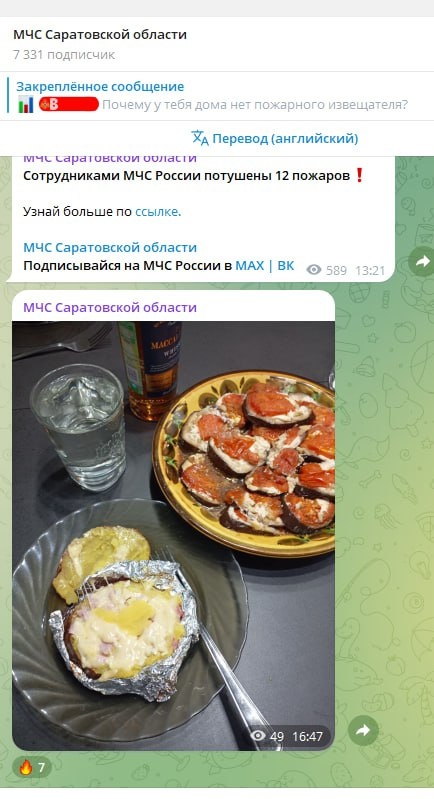Click the poll chart icon in pinned message

click(26, 105)
